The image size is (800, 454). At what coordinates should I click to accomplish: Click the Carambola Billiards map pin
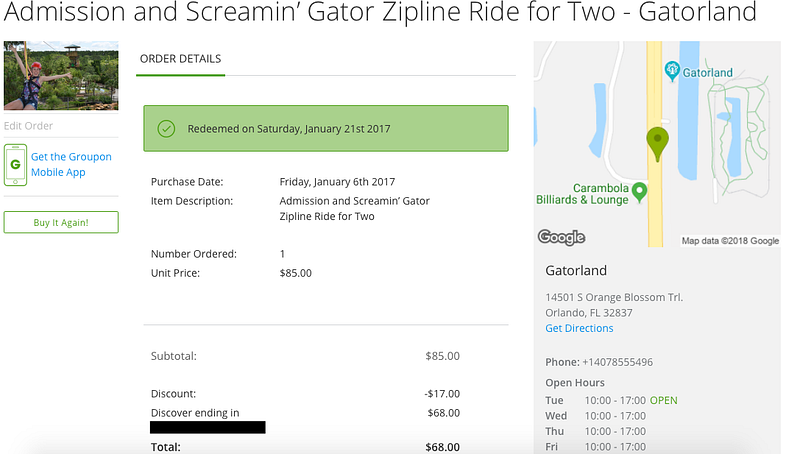tap(640, 190)
